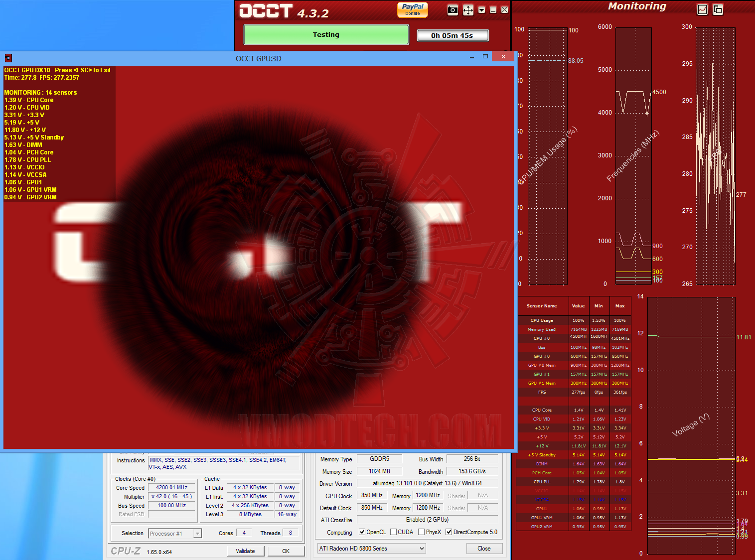Click the Multiplier x 42.0 value

tap(172, 497)
